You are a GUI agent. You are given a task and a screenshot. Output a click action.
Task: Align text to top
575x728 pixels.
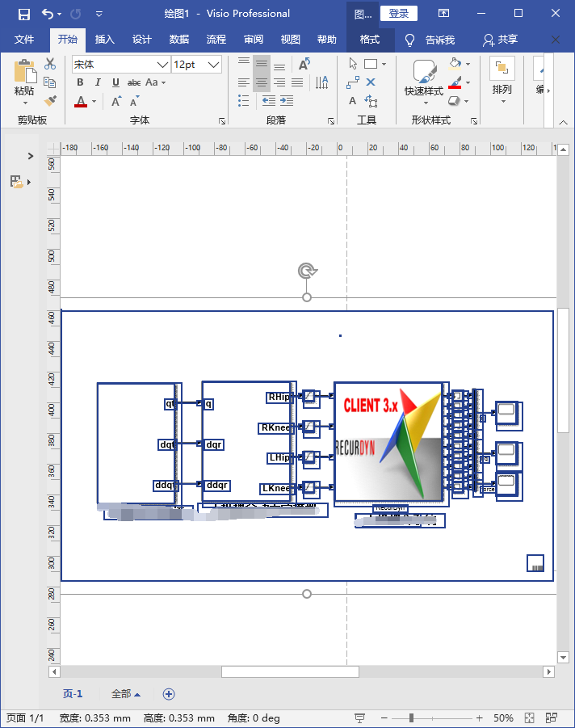[244, 62]
